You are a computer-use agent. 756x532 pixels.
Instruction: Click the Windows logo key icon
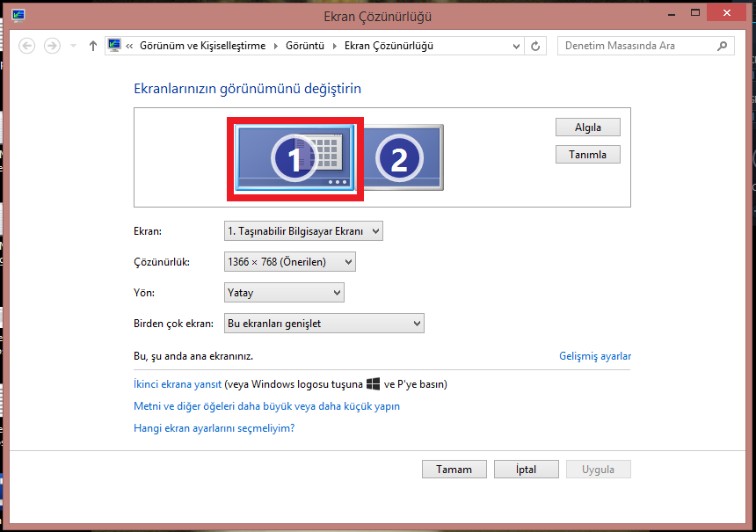pyautogui.click(x=374, y=384)
